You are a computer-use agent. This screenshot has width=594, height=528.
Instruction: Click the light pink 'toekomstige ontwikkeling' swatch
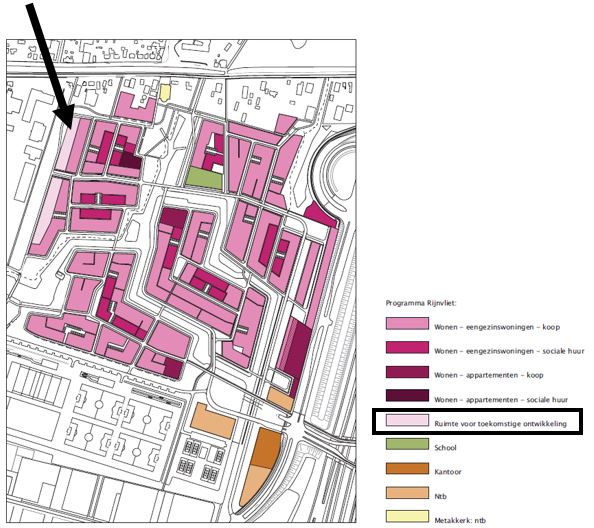pyautogui.click(x=407, y=420)
